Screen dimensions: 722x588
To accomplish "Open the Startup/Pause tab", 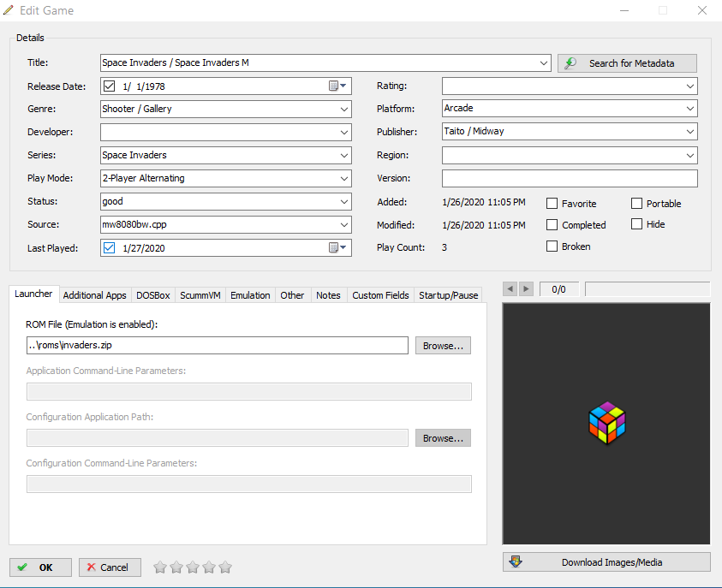I will [448, 295].
